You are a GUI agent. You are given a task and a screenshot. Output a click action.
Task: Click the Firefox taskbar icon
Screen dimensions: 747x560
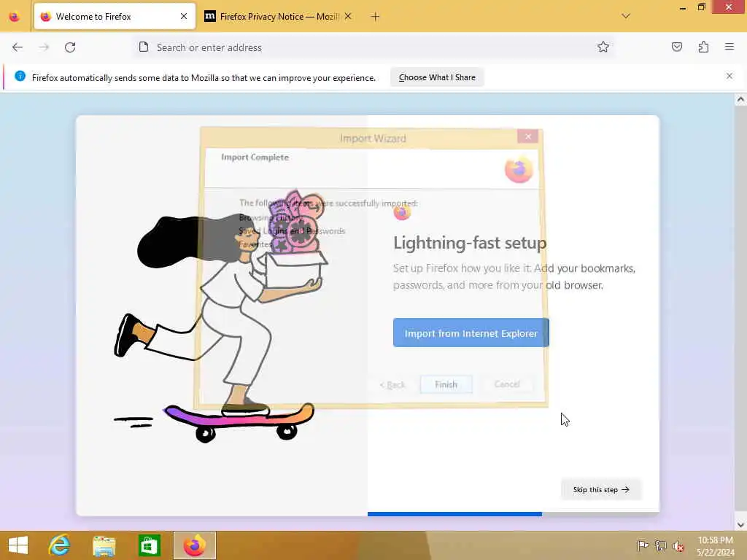point(194,545)
